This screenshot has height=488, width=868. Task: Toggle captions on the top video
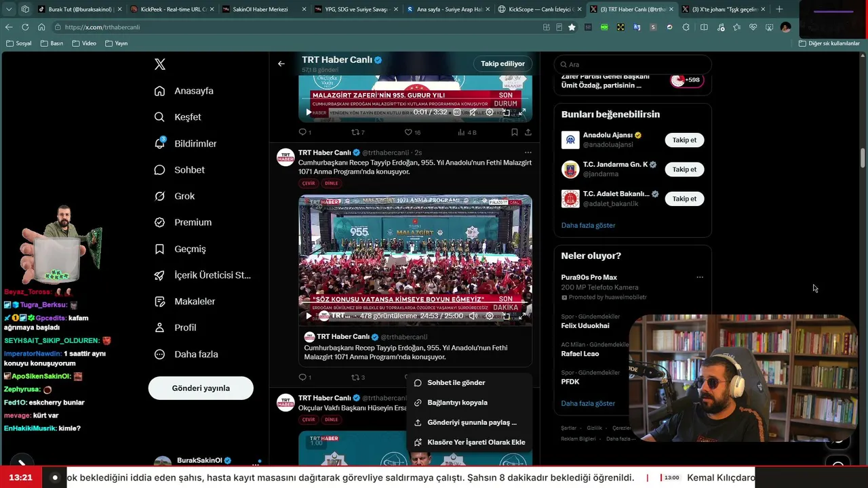(x=457, y=113)
